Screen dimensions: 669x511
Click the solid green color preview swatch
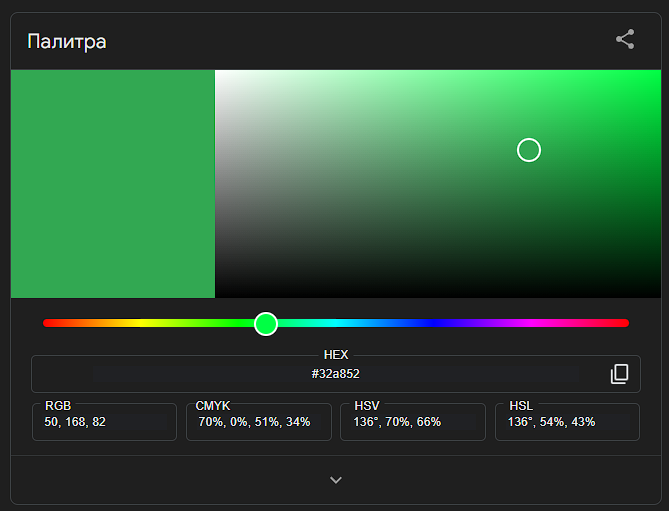click(113, 184)
